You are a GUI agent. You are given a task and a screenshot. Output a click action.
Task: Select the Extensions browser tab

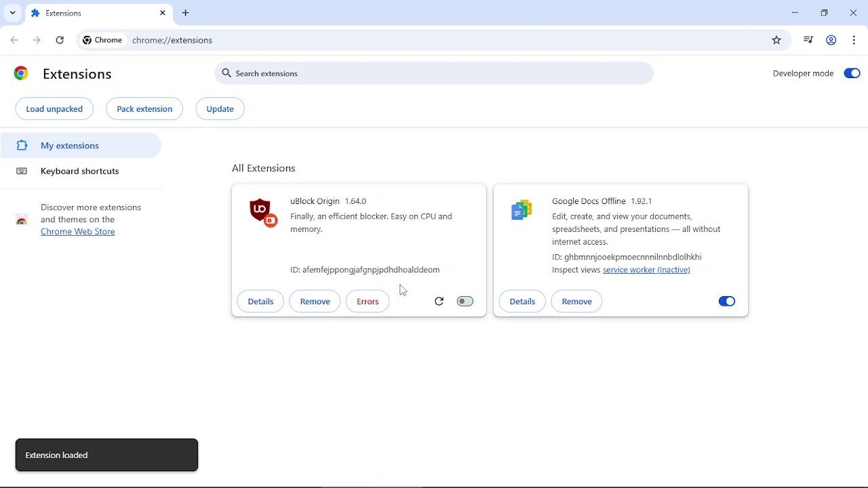pyautogui.click(x=98, y=13)
